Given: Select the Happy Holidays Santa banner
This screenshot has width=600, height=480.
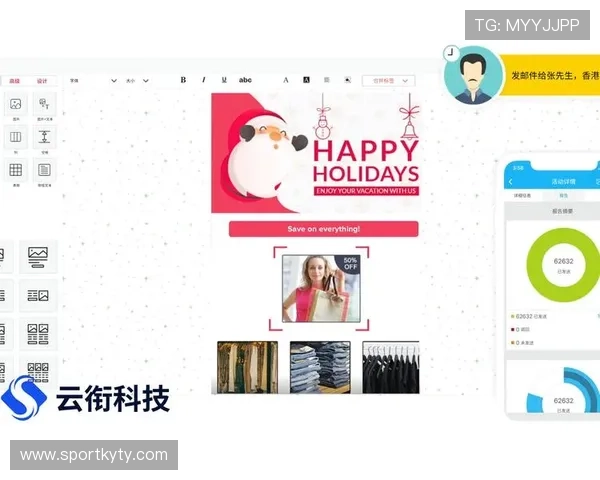Looking at the screenshot, I should pyautogui.click(x=316, y=153).
